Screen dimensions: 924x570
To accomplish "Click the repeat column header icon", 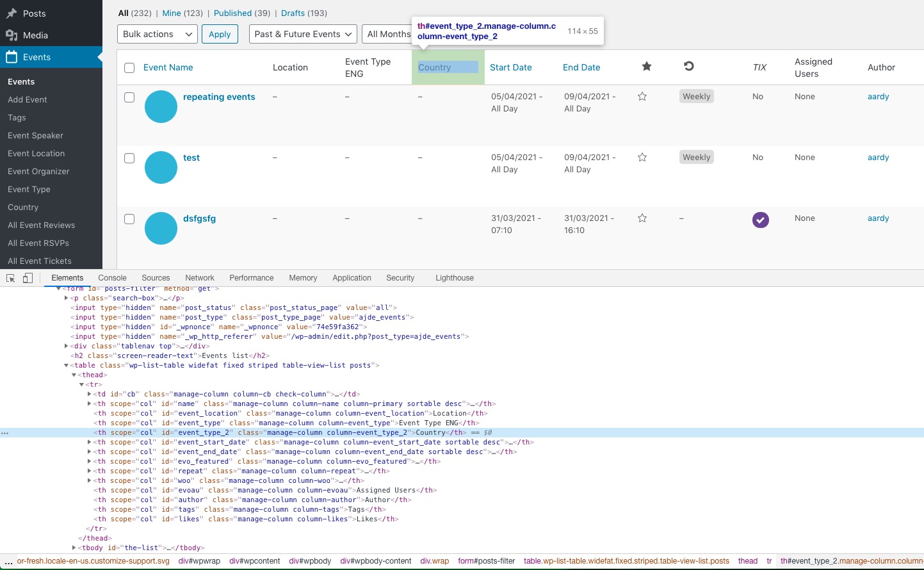I will point(688,66).
